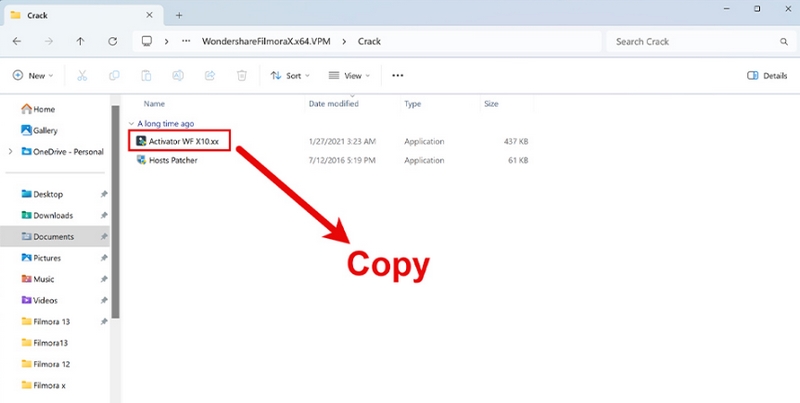Expand the OneDrive - Personal tree node
Screen dimensions: 800x403
[x=10, y=151]
